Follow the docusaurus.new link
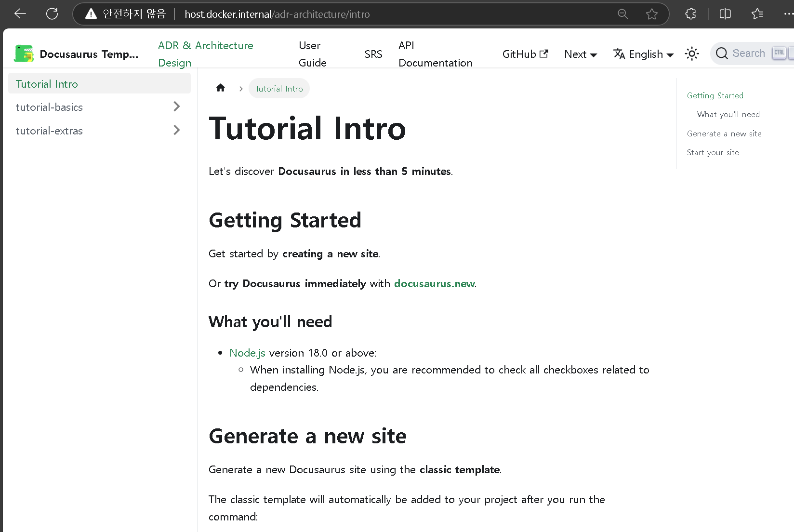This screenshot has width=794, height=532. (434, 283)
